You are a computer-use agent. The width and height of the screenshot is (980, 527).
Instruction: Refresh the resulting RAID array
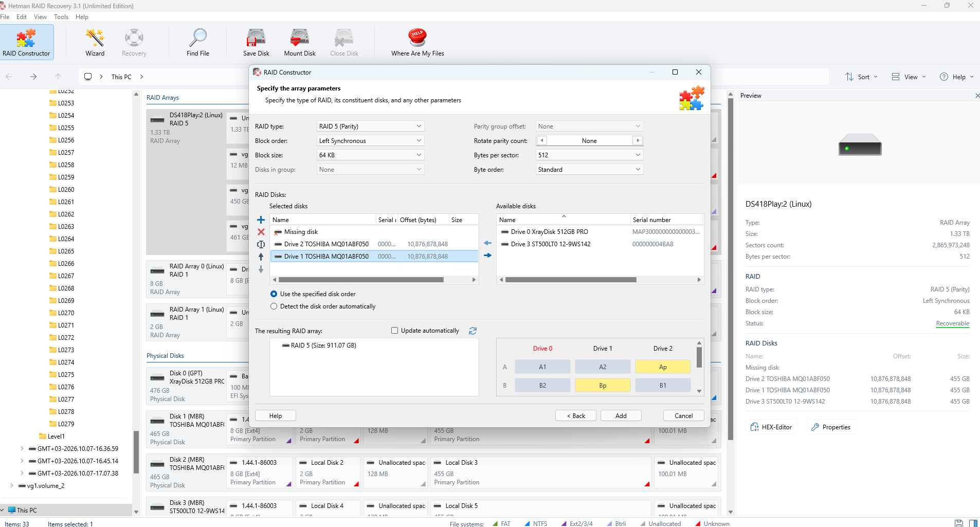pos(473,331)
